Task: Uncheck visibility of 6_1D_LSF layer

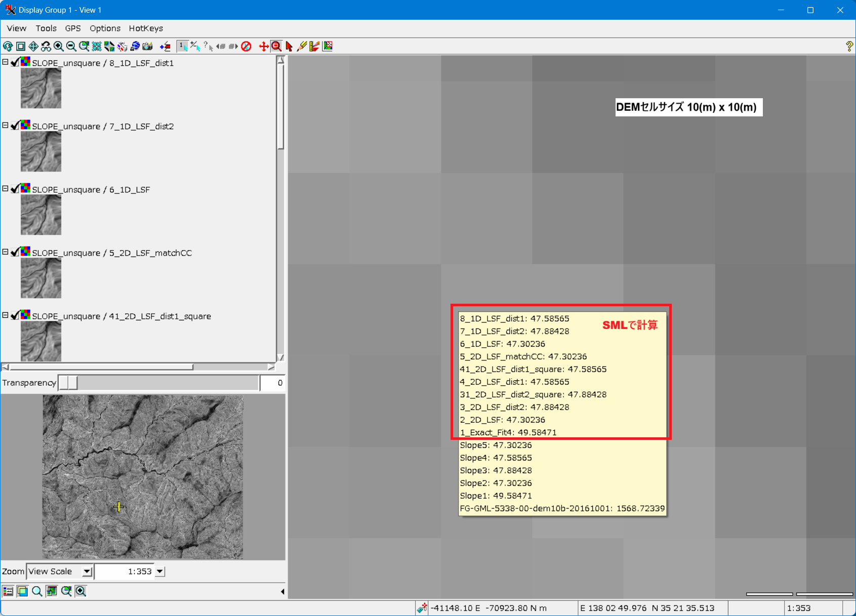Action: [x=15, y=189]
